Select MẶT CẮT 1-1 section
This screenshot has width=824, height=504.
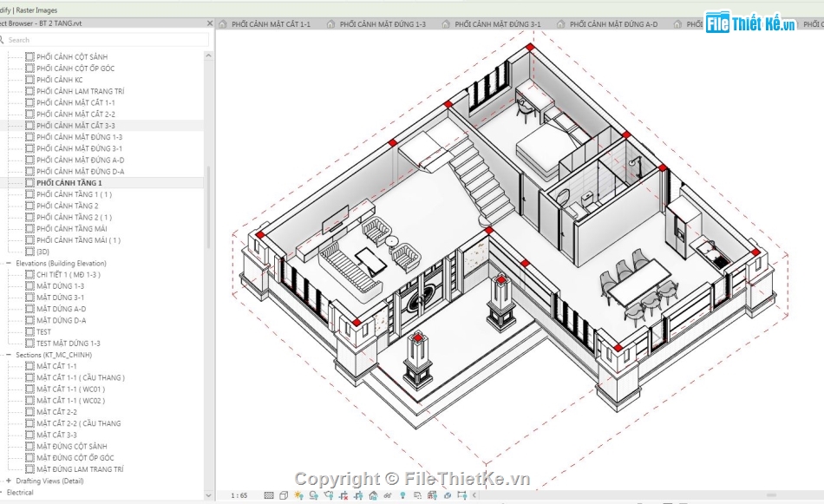pos(56,366)
